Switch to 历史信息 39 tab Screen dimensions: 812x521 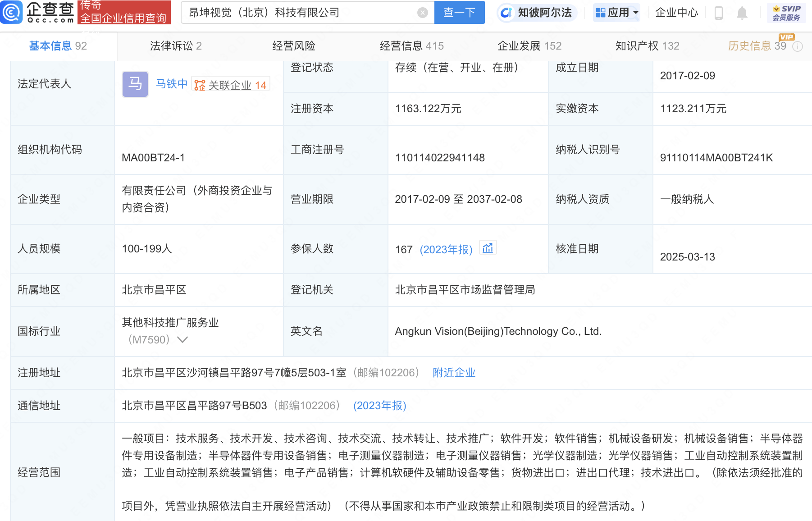[757, 46]
